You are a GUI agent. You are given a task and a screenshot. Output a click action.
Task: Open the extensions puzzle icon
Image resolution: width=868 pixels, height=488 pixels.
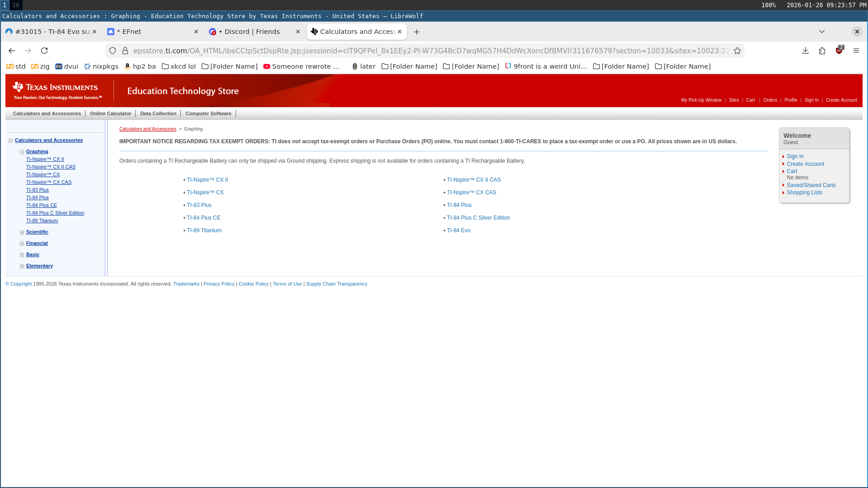click(822, 51)
